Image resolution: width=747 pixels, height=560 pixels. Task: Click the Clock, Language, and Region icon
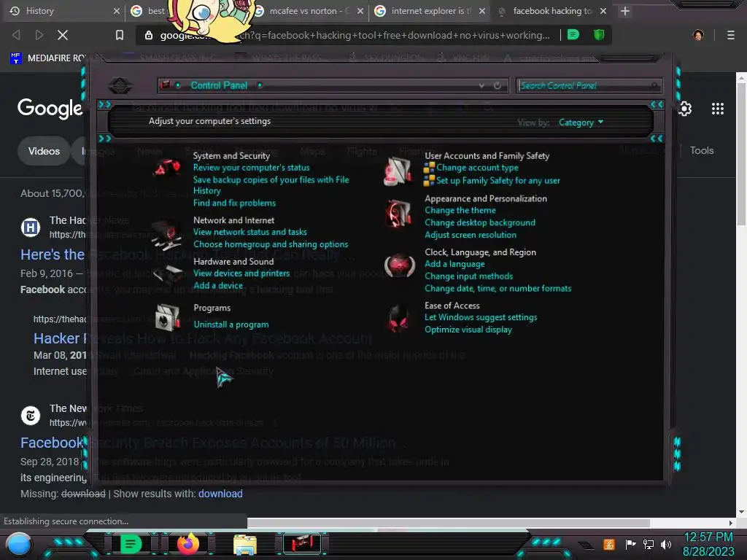click(399, 265)
